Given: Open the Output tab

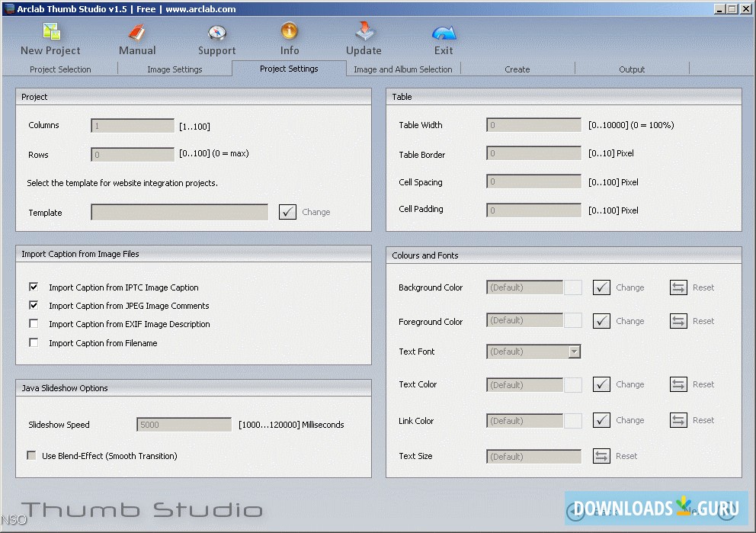Looking at the screenshot, I should (x=632, y=69).
